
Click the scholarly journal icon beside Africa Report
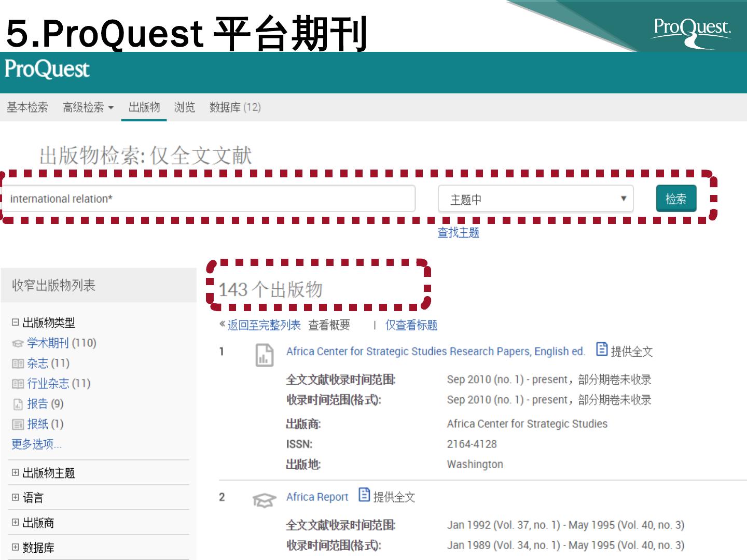point(264,500)
